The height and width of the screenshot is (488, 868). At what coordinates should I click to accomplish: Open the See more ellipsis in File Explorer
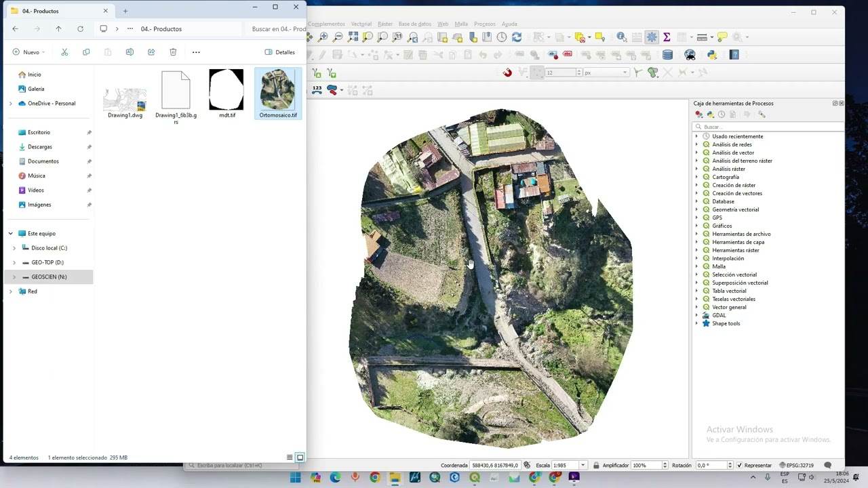pos(196,52)
